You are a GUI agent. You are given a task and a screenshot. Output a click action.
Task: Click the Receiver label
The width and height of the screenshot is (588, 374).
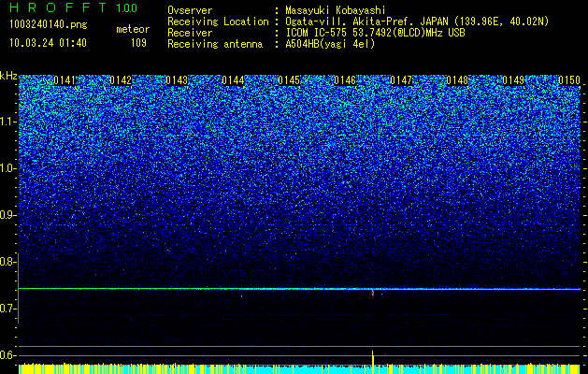(x=190, y=33)
